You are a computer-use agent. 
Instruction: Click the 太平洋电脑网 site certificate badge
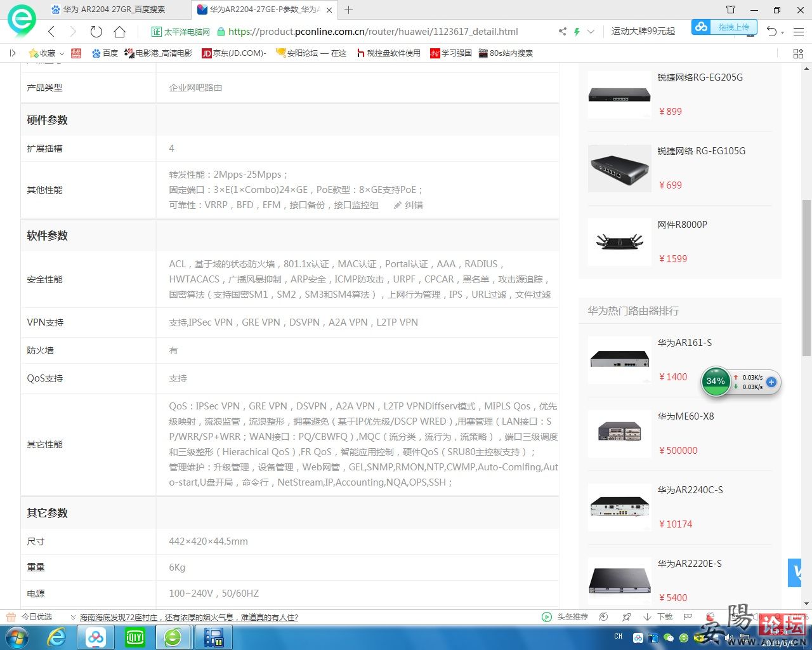[x=181, y=31]
